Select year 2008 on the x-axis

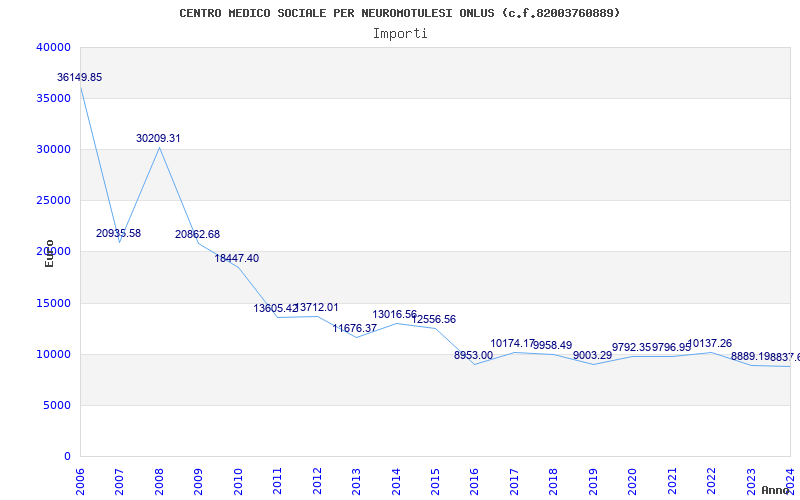[159, 480]
